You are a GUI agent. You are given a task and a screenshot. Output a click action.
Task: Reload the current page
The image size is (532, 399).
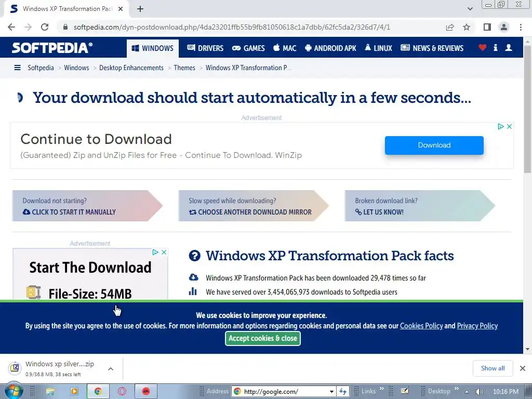click(45, 27)
